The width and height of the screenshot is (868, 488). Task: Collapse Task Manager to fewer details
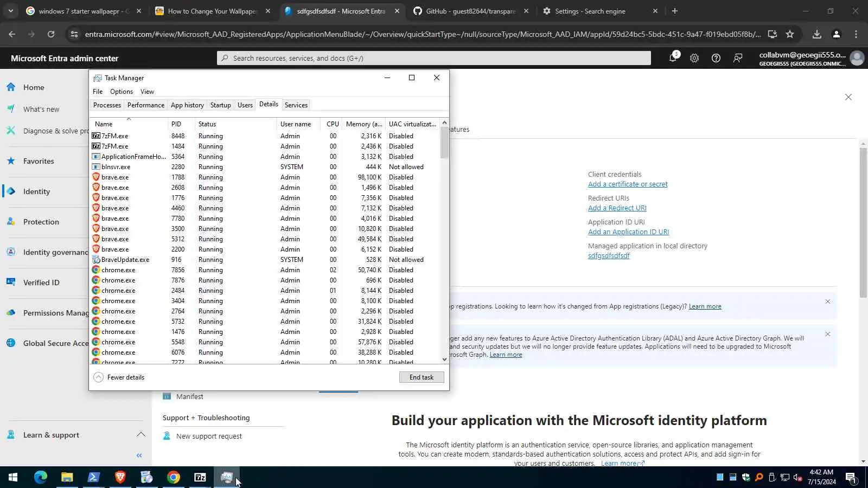click(119, 377)
